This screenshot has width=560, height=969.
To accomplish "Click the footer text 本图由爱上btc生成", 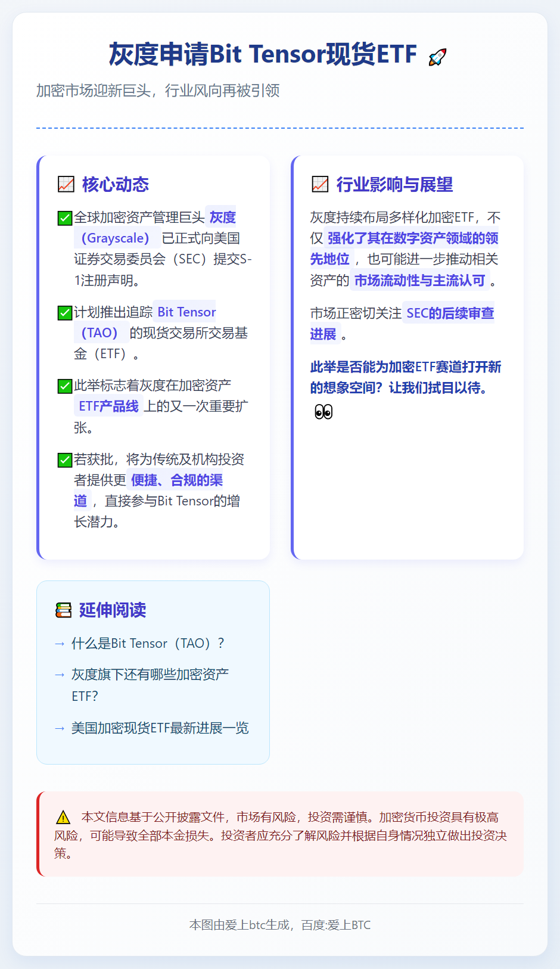I will pyautogui.click(x=239, y=925).
